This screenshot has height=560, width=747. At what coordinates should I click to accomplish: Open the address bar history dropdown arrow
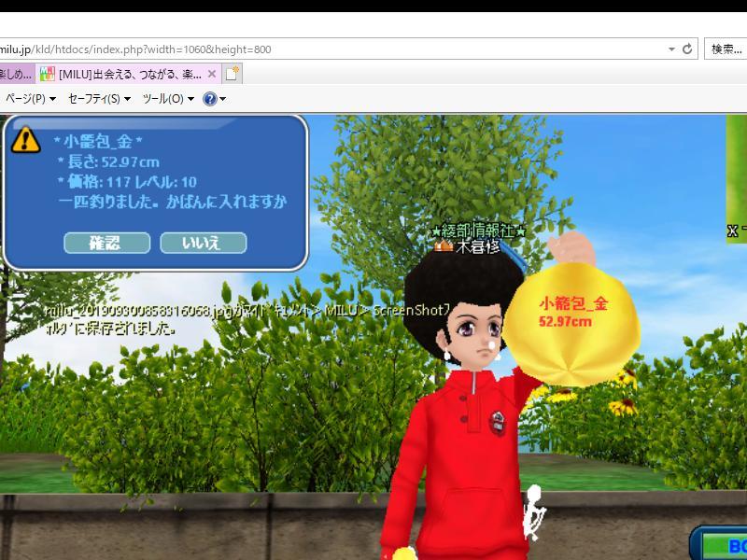click(671, 49)
